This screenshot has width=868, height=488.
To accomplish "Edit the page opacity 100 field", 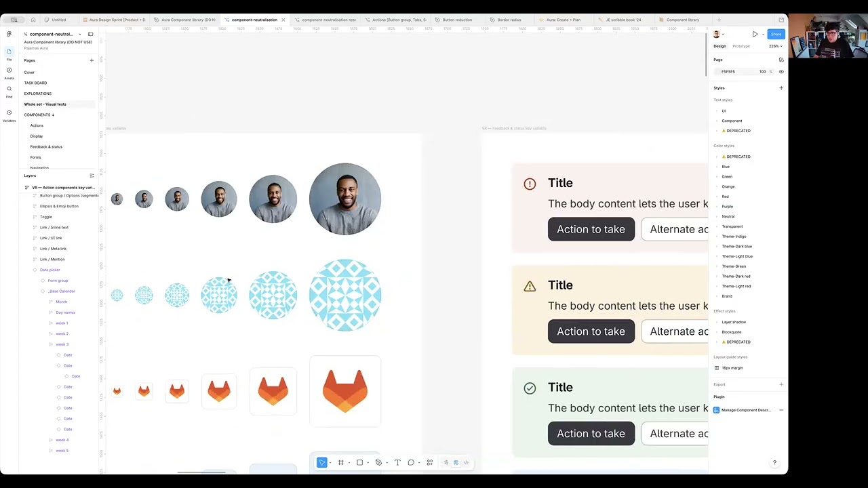I will pyautogui.click(x=763, y=71).
